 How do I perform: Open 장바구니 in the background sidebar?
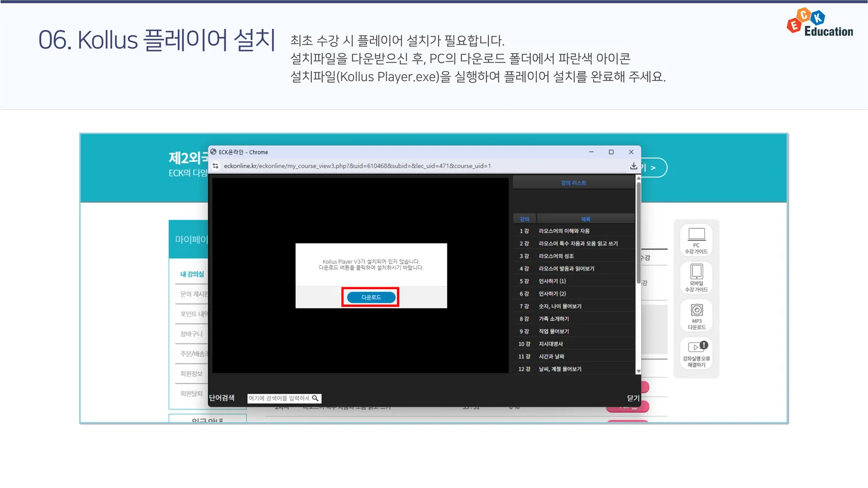(191, 334)
